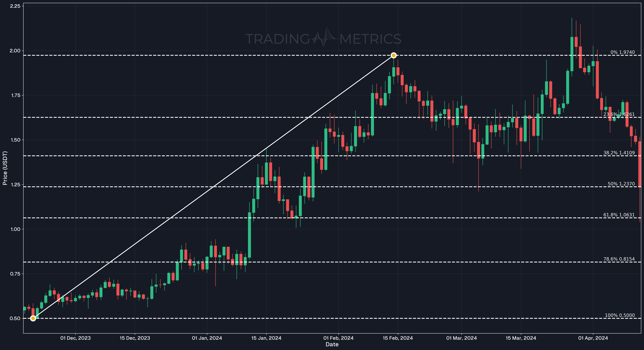Select the upper Fibonacci anchor point near 1.9740
The height and width of the screenshot is (350, 644).
pos(393,55)
